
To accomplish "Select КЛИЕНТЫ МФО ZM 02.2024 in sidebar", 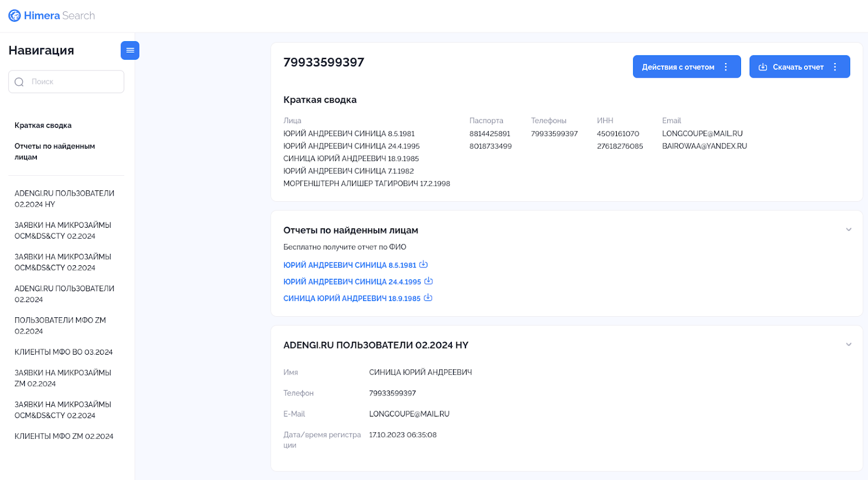I will [x=63, y=436].
